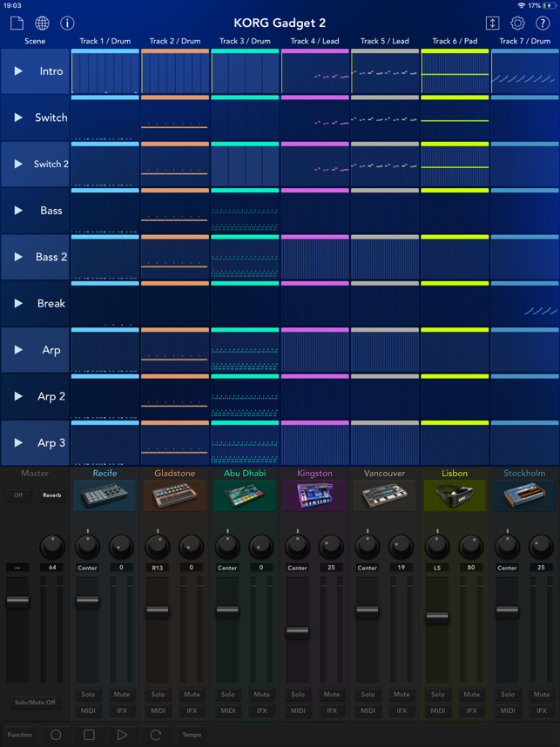Play the Bass scene
This screenshot has width=560, height=747.
click(18, 210)
